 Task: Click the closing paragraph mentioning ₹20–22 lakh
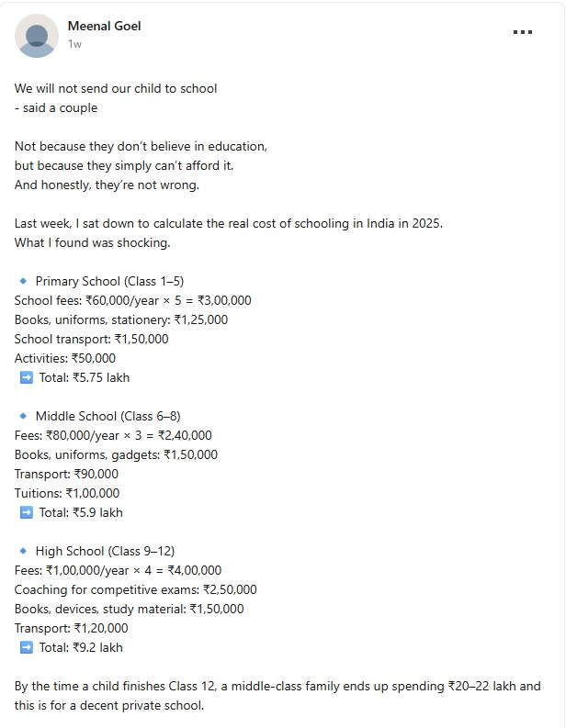click(277, 695)
